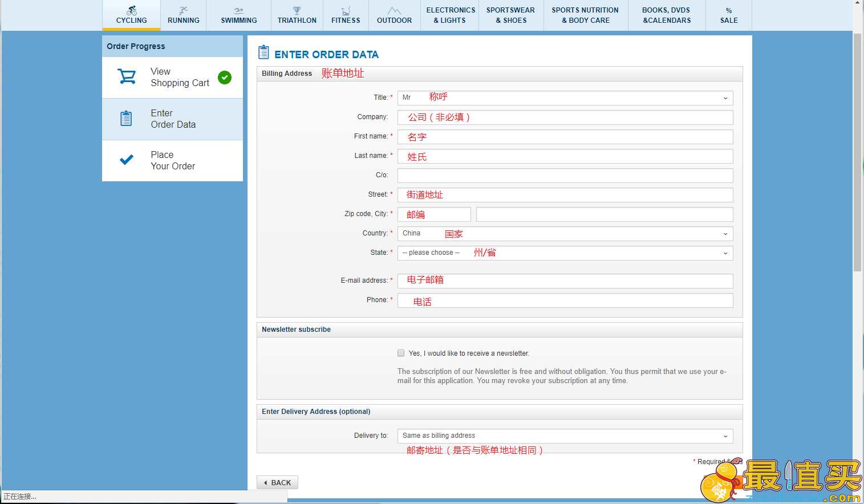This screenshot has width=864, height=504.
Task: Click the Company input field
Action: pos(565,117)
